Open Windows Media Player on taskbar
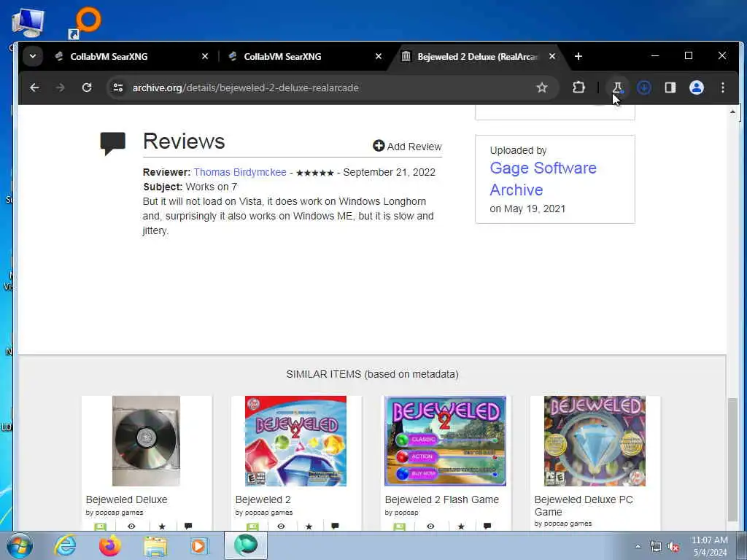747x560 pixels. coord(200,545)
